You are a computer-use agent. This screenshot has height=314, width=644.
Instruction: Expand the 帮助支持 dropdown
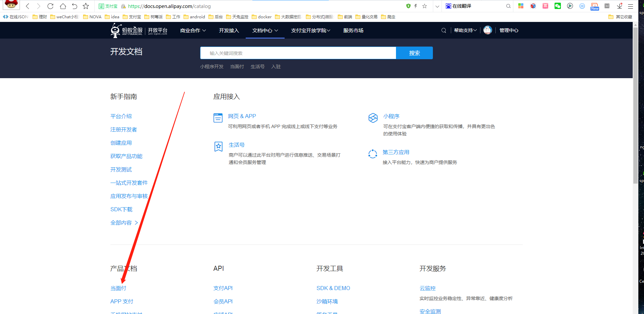pos(465,30)
